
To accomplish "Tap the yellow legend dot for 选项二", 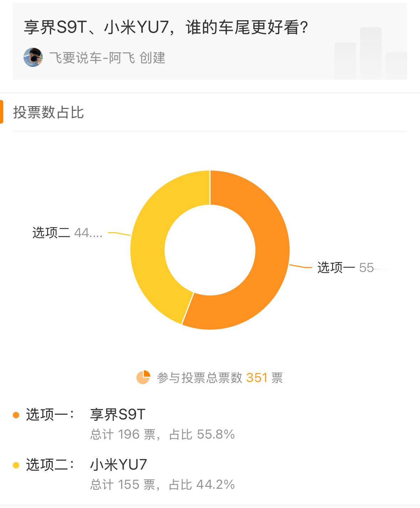I will (16, 465).
